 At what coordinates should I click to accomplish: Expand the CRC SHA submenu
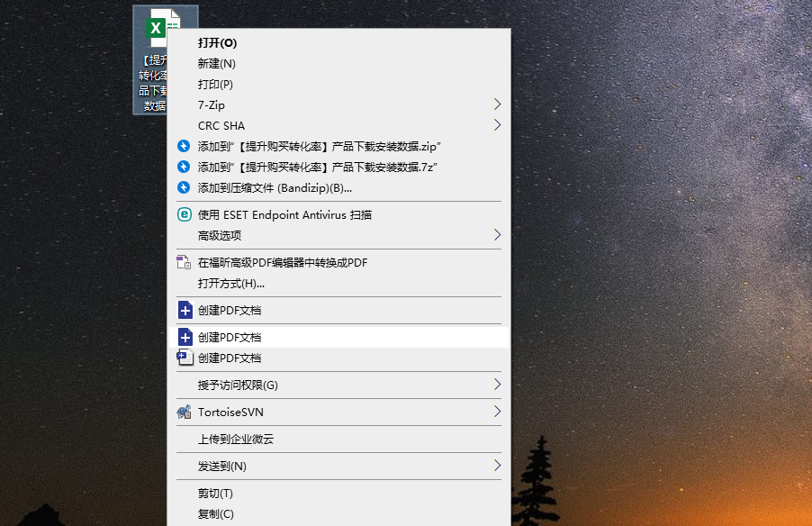coord(496,125)
